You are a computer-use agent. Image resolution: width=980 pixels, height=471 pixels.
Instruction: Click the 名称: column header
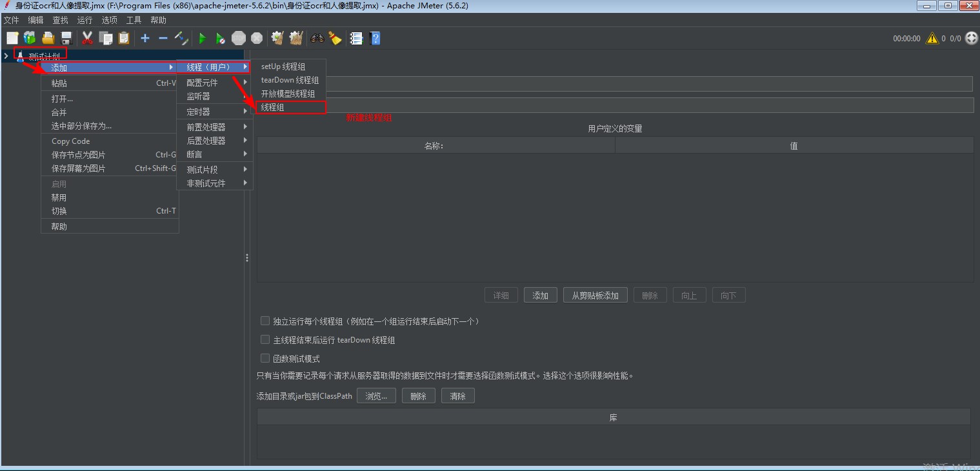(x=436, y=146)
